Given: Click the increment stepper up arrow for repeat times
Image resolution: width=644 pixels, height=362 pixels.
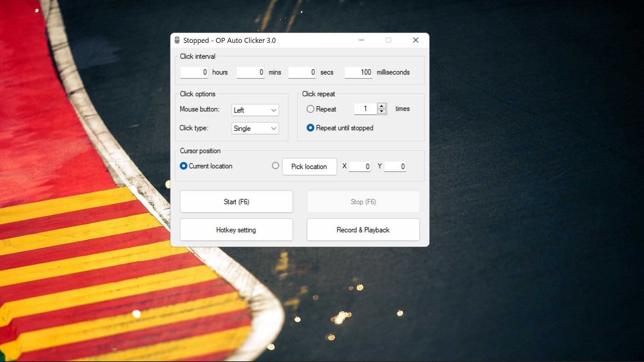Looking at the screenshot, I should click(x=381, y=106).
